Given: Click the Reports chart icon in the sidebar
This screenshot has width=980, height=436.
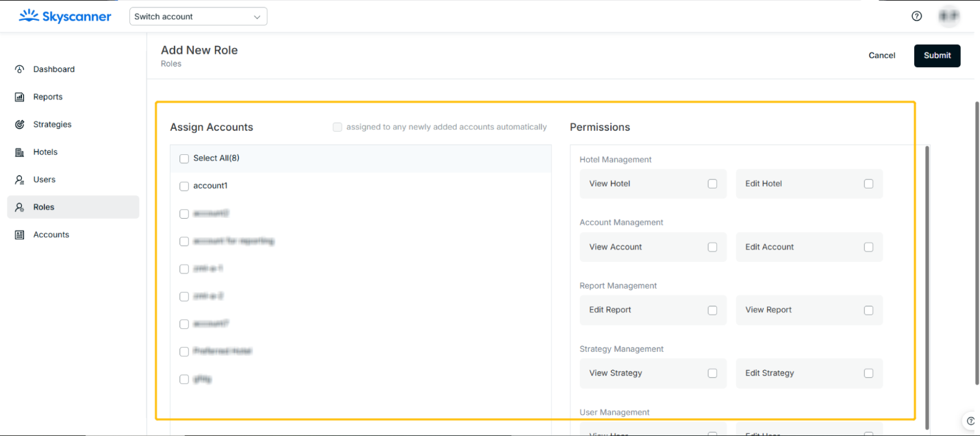Looking at the screenshot, I should 20,97.
